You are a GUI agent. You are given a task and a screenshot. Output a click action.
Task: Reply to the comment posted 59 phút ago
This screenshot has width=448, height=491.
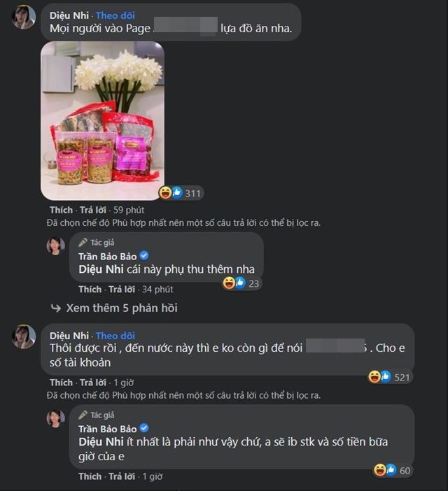(x=93, y=210)
